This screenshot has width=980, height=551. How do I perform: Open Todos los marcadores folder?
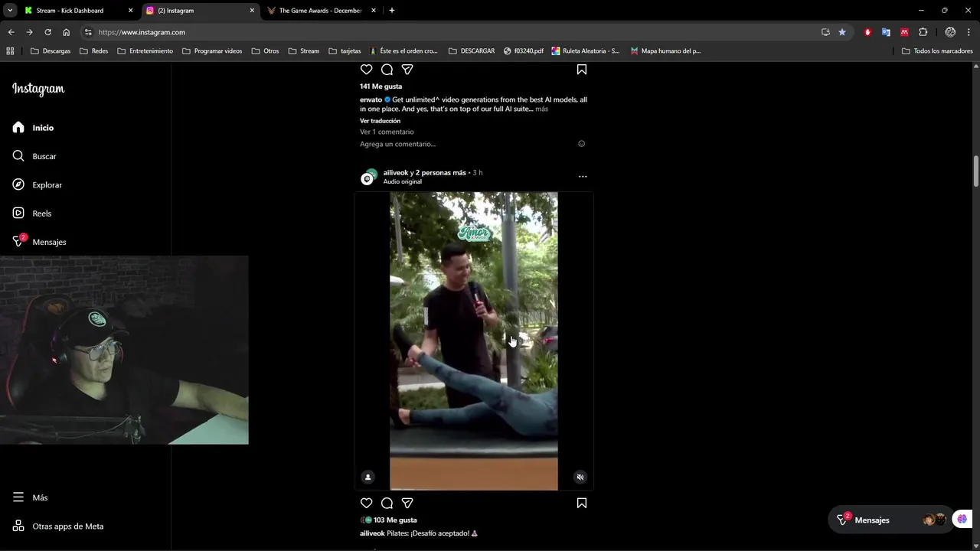coord(937,51)
